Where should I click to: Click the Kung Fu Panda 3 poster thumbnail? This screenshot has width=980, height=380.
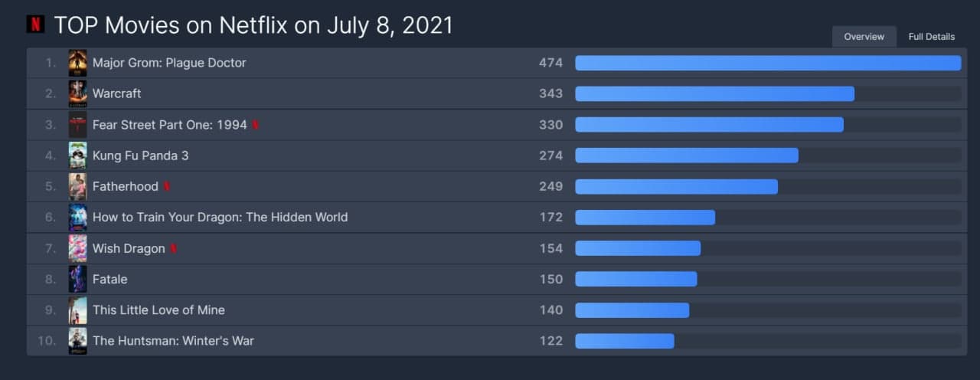(77, 156)
